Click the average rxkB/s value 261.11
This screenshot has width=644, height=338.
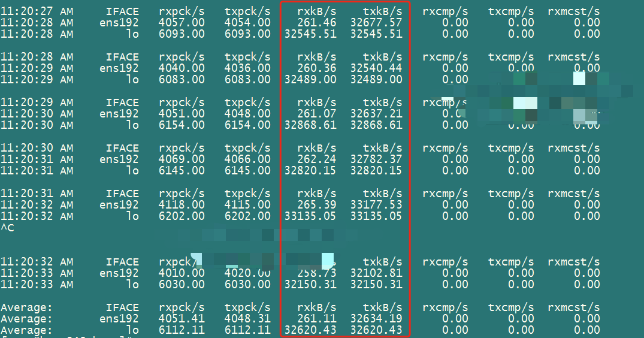(316, 319)
